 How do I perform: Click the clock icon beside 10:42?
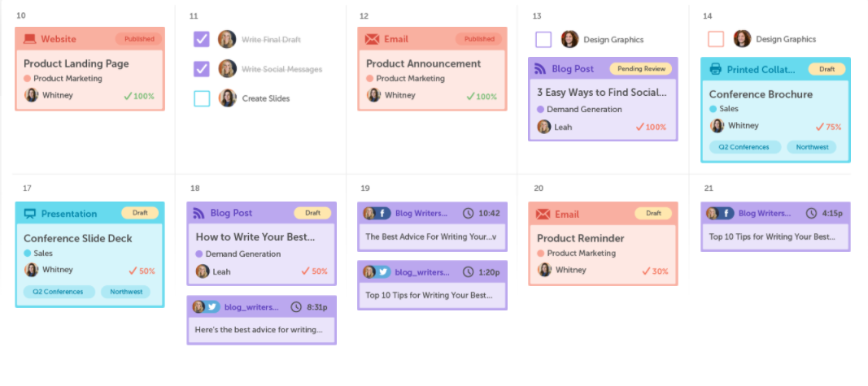(x=468, y=214)
